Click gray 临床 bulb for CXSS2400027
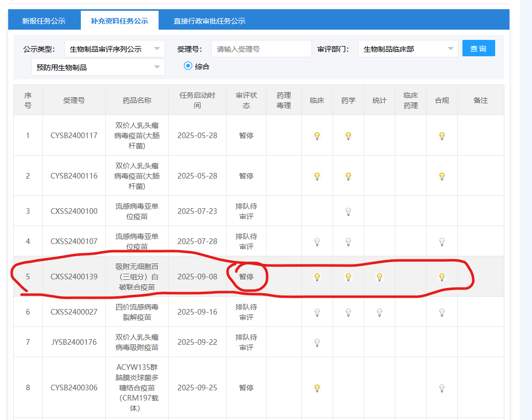This screenshot has width=532, height=420. point(317,313)
